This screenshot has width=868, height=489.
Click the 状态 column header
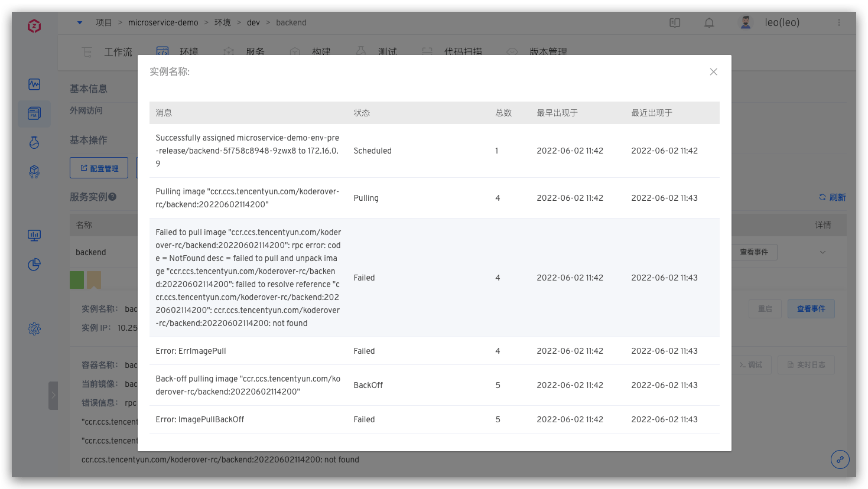tap(362, 113)
